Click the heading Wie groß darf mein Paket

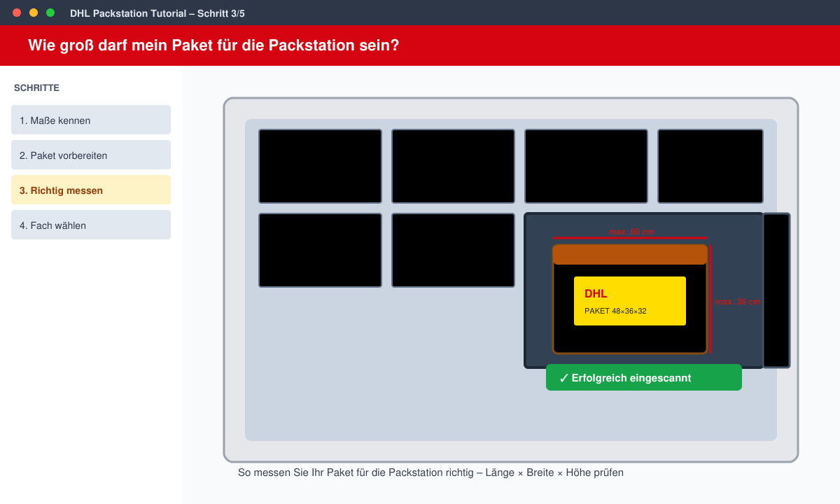pos(213,45)
